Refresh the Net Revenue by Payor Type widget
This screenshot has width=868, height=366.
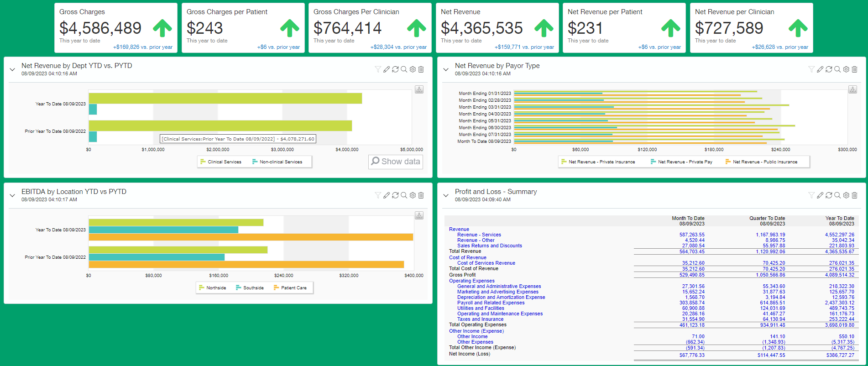(x=829, y=69)
